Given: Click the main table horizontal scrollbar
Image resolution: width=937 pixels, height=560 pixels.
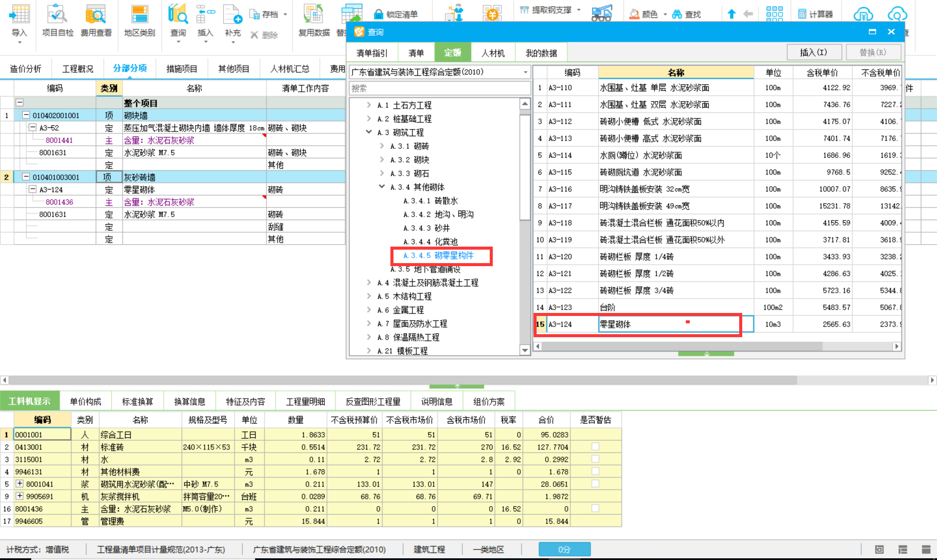Looking at the screenshot, I should click(403, 380).
